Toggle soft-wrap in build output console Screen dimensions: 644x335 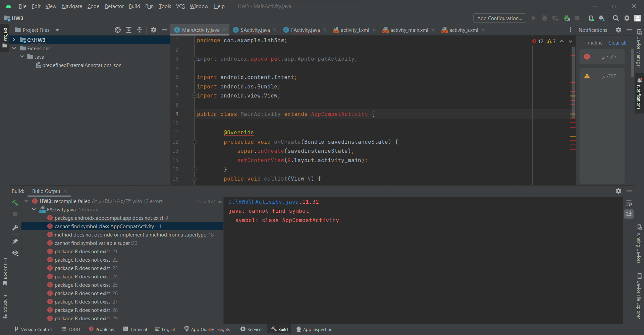[x=629, y=203]
